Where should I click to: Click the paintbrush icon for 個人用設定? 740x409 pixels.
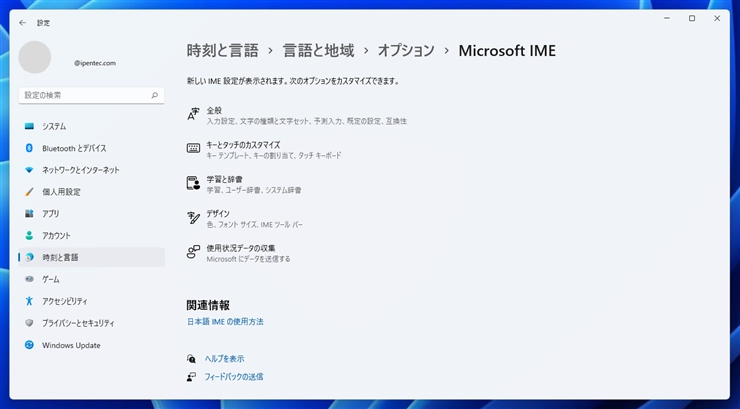point(29,192)
